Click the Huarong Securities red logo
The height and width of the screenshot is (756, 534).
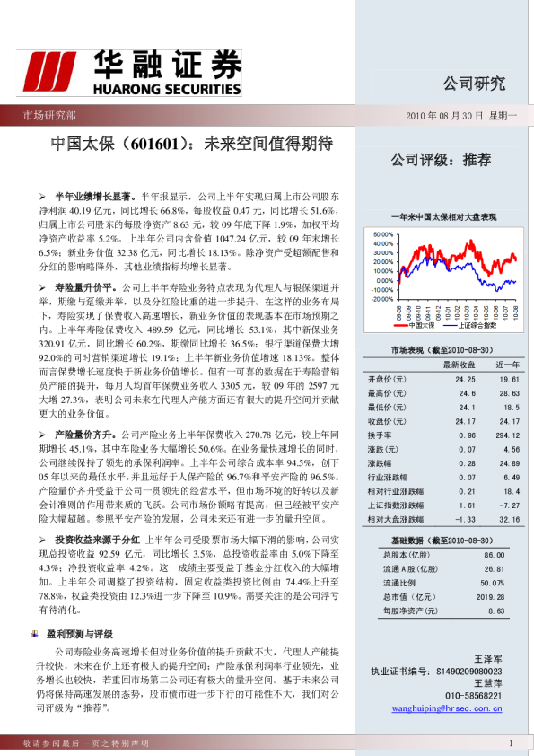pos(49,73)
